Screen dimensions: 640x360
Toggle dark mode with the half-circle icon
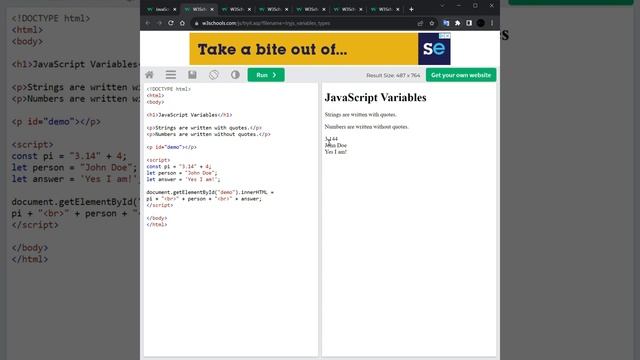[235, 75]
